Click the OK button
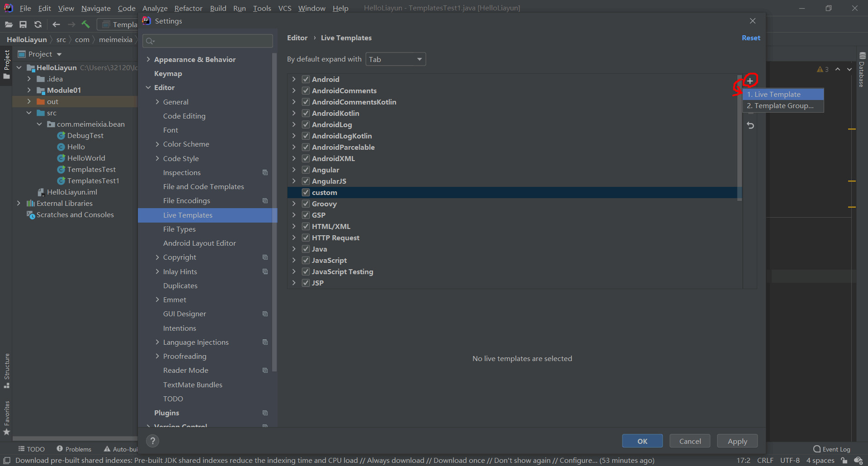The height and width of the screenshot is (466, 868). click(x=642, y=441)
